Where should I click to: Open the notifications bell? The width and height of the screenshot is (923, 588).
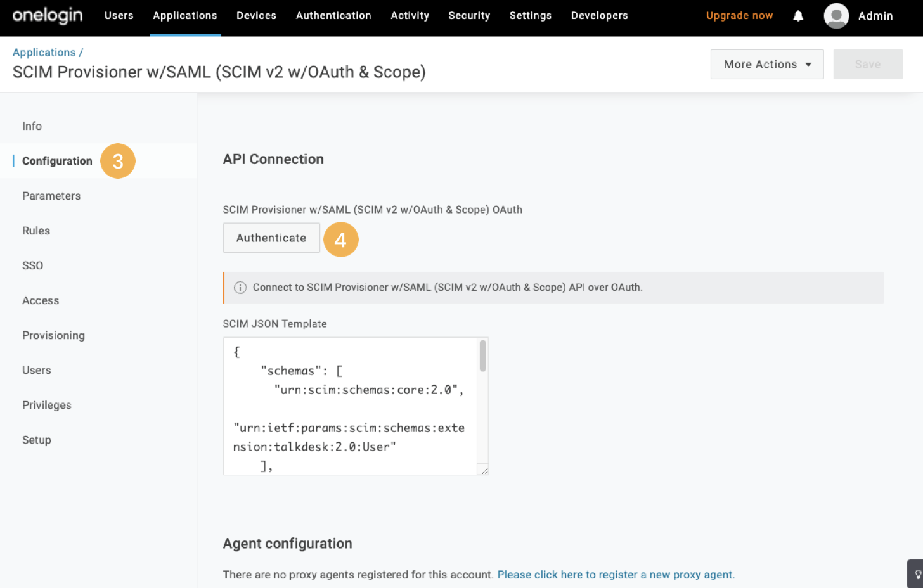pos(797,15)
